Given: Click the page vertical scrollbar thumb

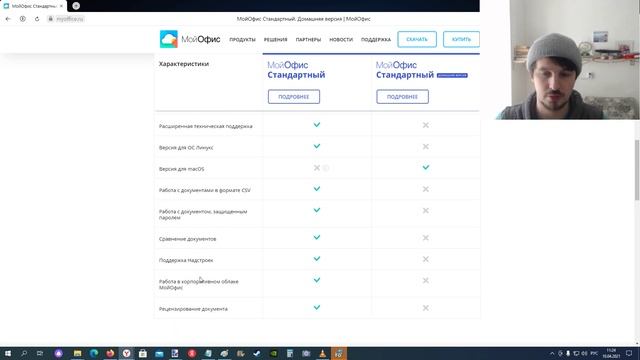Looking at the screenshot, I should [637, 170].
